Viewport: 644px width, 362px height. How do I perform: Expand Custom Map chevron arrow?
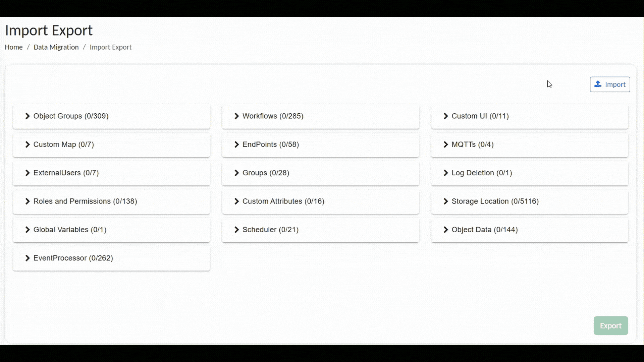click(28, 145)
